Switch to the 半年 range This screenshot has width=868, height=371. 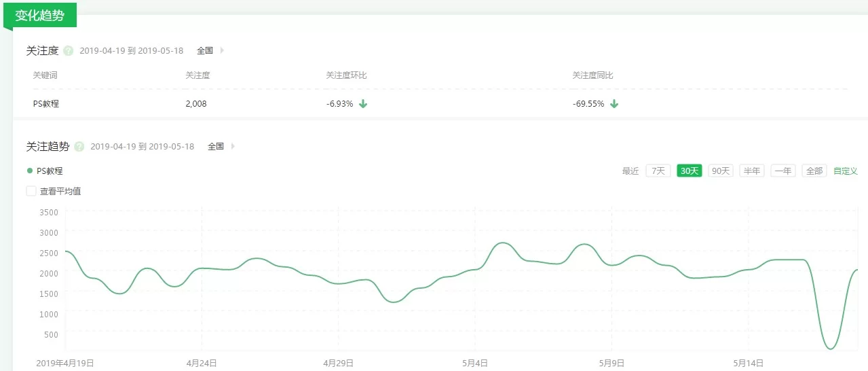[x=752, y=171]
